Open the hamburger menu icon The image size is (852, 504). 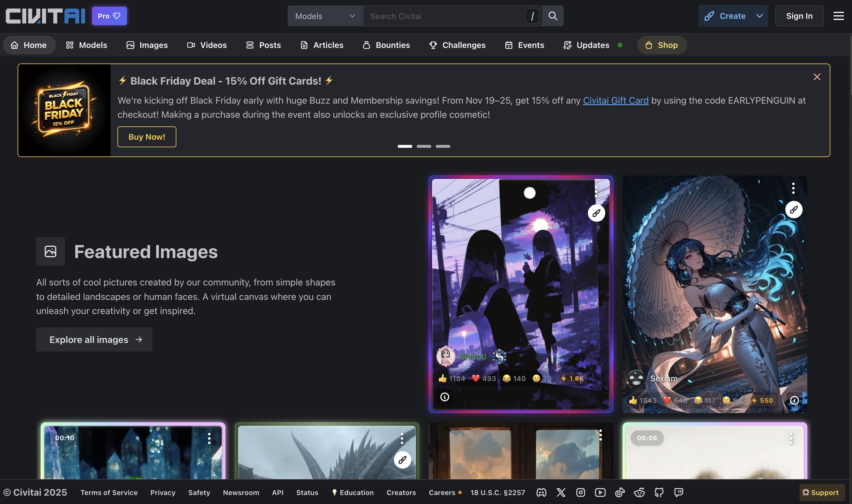pos(838,16)
